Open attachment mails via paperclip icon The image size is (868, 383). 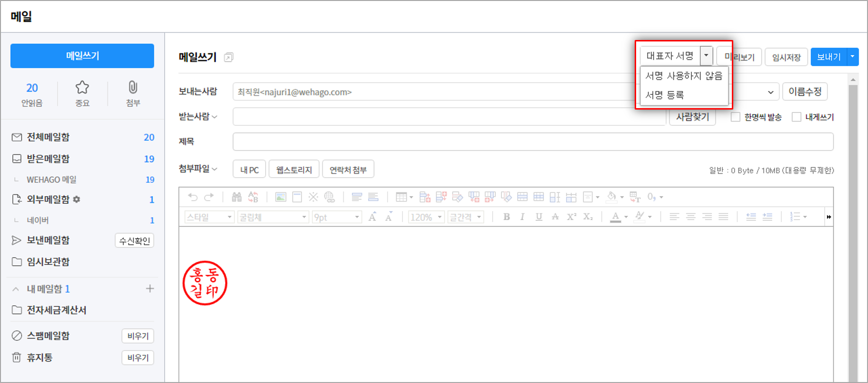coord(133,88)
